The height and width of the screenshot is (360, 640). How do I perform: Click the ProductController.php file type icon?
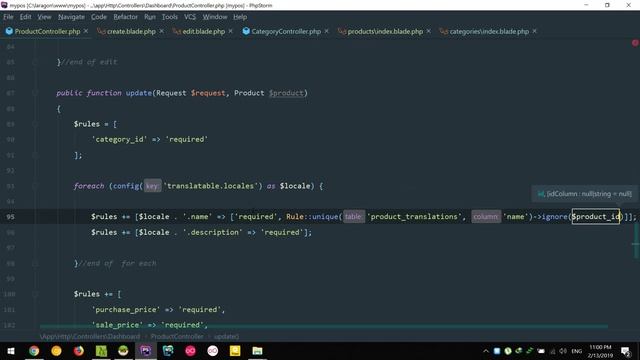pos(9,31)
